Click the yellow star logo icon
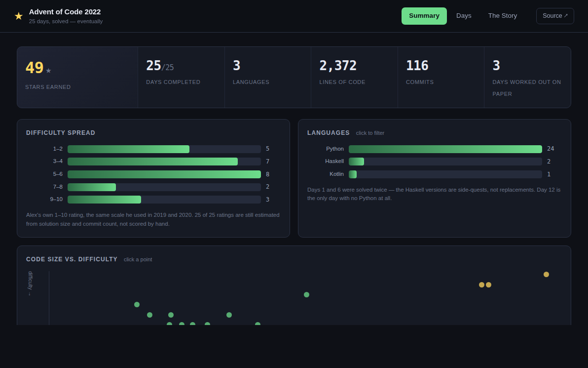The image size is (588, 368). (x=18, y=16)
